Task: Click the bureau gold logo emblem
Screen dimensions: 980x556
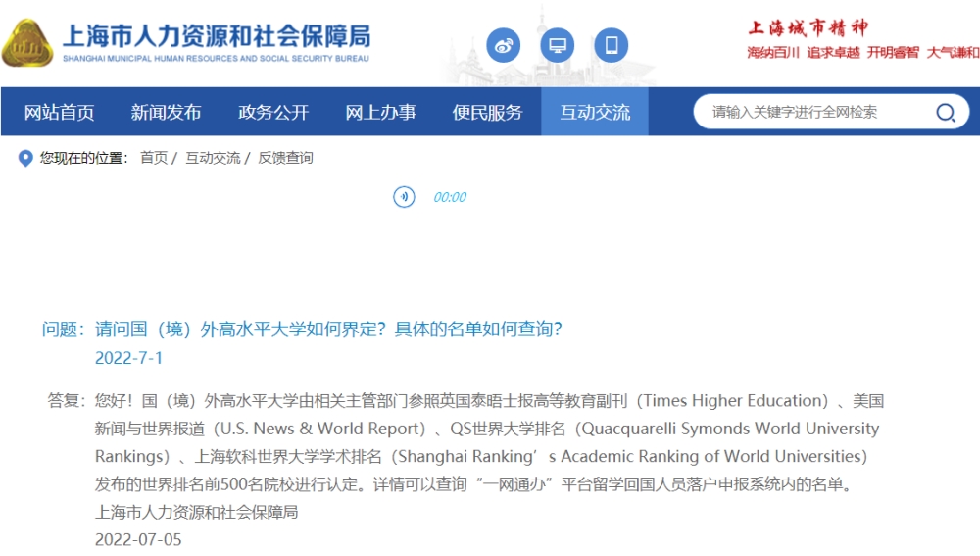Action: pos(26,42)
